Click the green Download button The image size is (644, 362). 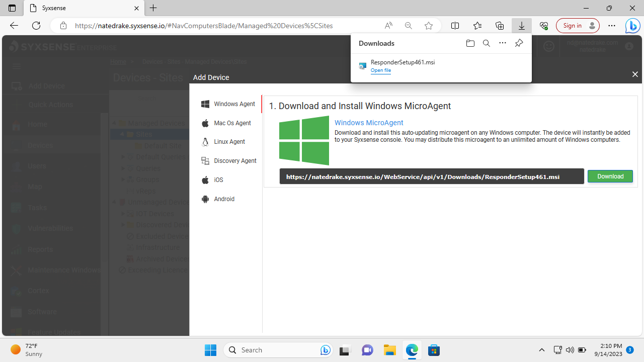pyautogui.click(x=610, y=176)
